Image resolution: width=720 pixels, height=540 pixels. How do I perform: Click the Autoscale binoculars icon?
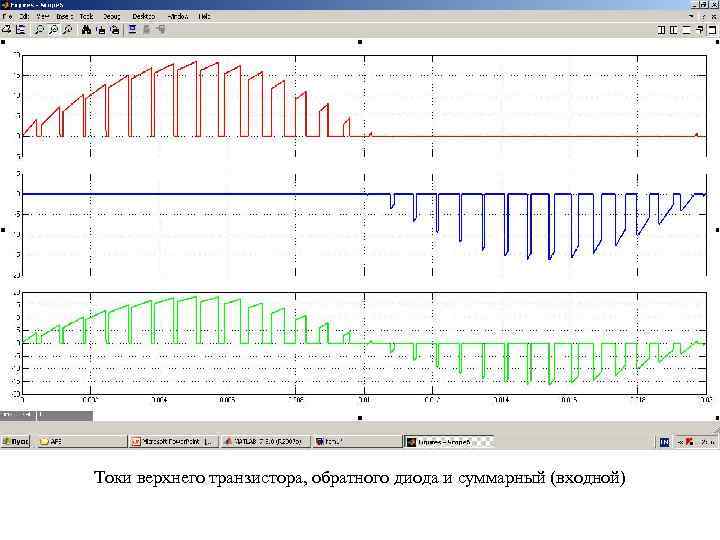pyautogui.click(x=86, y=30)
